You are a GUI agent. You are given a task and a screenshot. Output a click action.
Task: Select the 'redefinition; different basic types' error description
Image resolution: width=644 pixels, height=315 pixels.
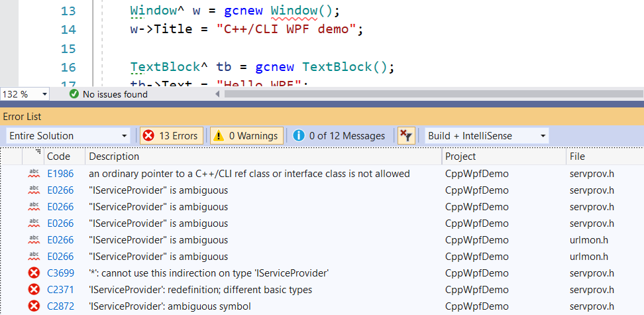pos(201,290)
